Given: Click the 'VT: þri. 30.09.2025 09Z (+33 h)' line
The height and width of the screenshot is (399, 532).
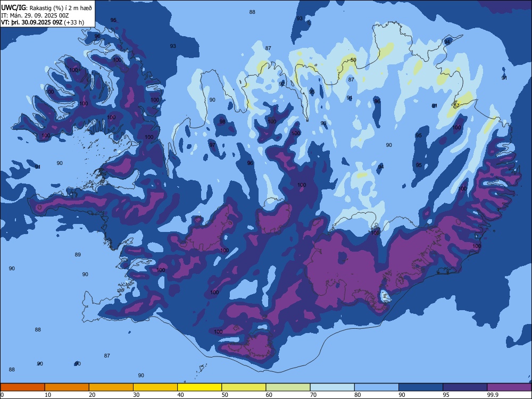Looking at the screenshot, I should 43,22.
